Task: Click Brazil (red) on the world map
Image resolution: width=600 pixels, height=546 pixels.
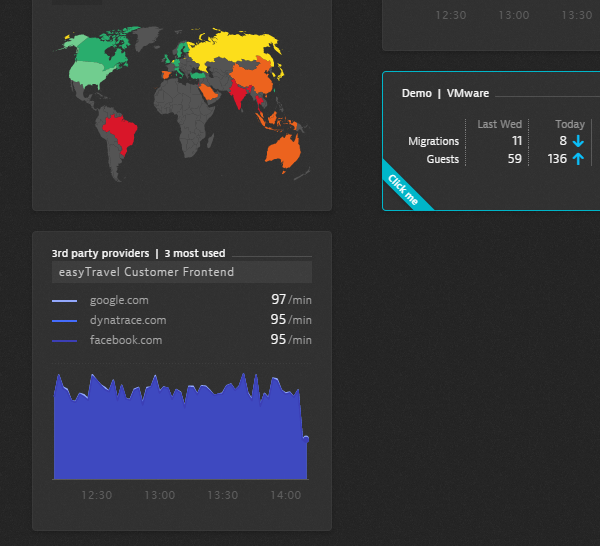Action: (122, 132)
